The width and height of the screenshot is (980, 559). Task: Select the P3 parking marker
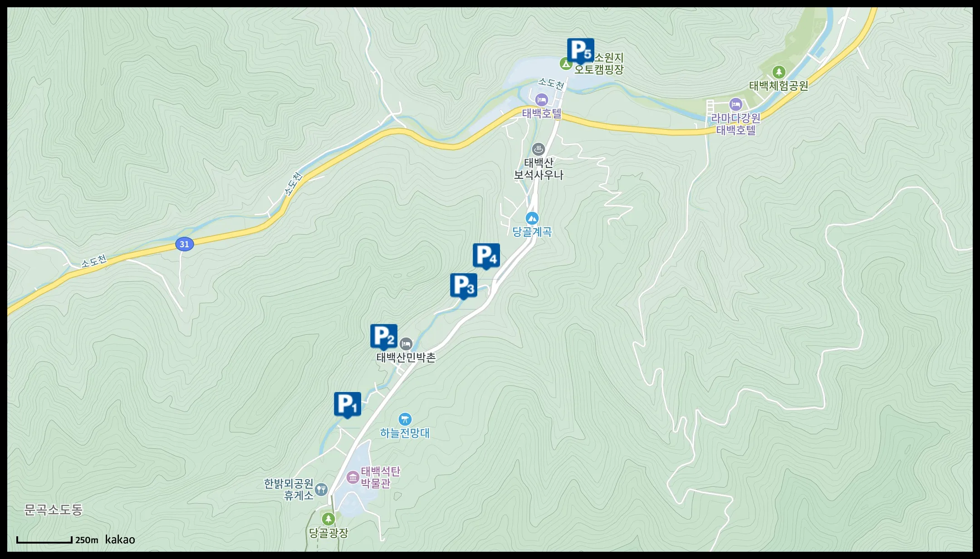(464, 286)
